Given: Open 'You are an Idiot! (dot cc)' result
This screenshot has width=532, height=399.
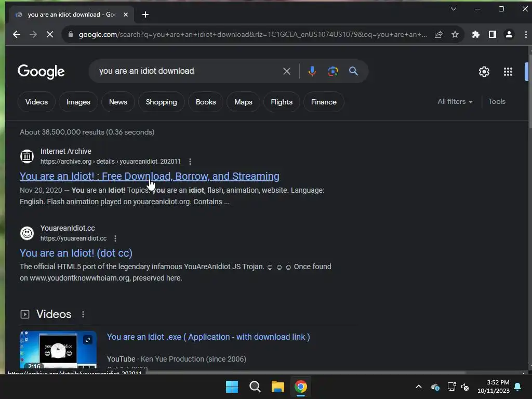Looking at the screenshot, I should 76,253.
